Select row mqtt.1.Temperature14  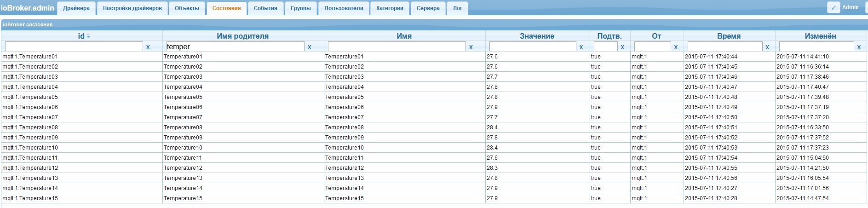pos(434,188)
